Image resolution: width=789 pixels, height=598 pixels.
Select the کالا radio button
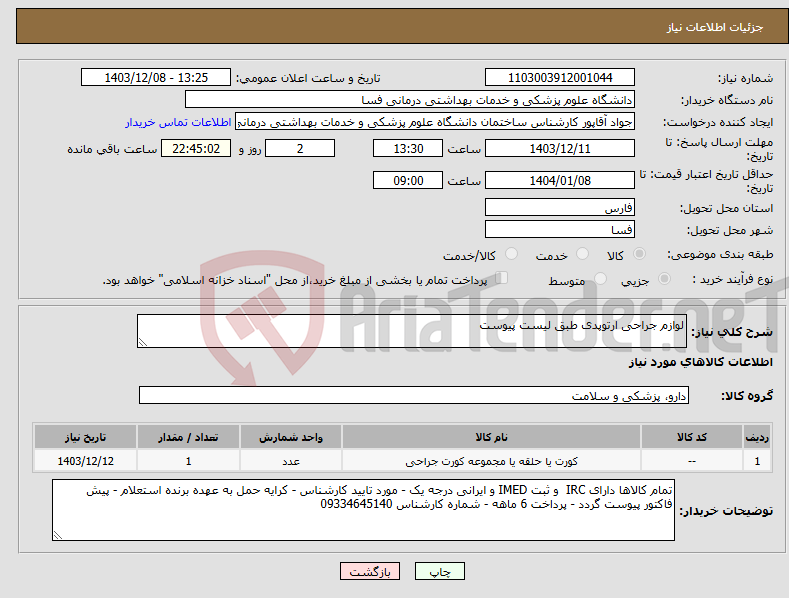click(x=639, y=254)
